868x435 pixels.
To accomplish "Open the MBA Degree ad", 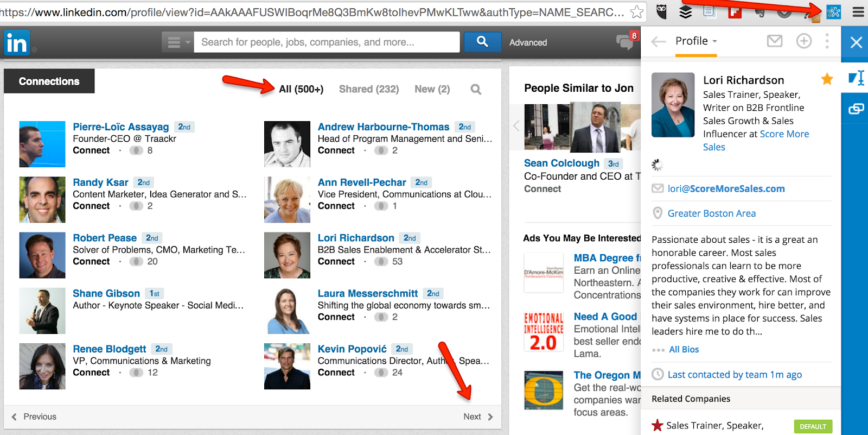I will coord(607,258).
